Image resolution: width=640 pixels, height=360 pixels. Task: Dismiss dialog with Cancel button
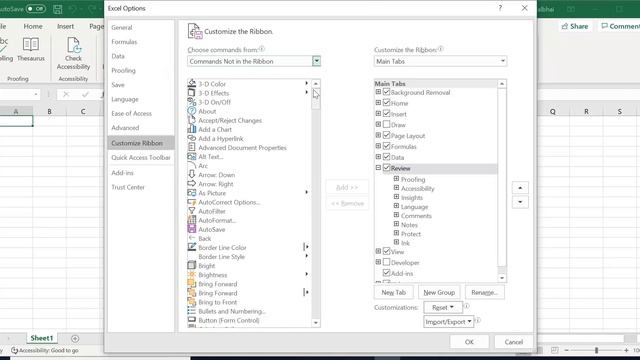[x=513, y=342]
